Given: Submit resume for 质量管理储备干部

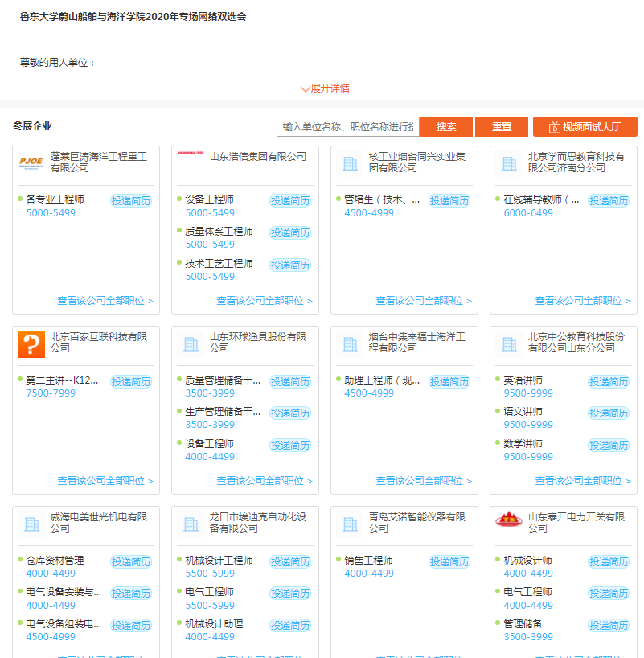Looking at the screenshot, I should point(290,382).
